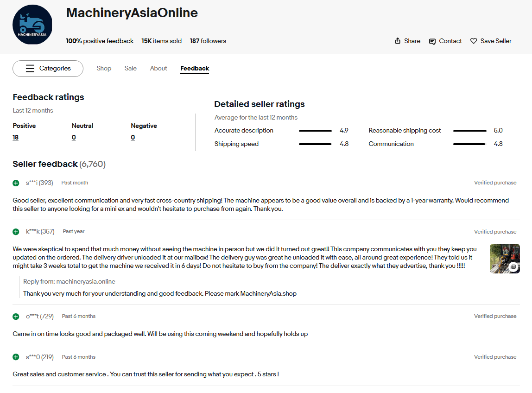Click 'Reply from: machineryasia.online' text
Viewport: 532px width, 393px height.
69,282
